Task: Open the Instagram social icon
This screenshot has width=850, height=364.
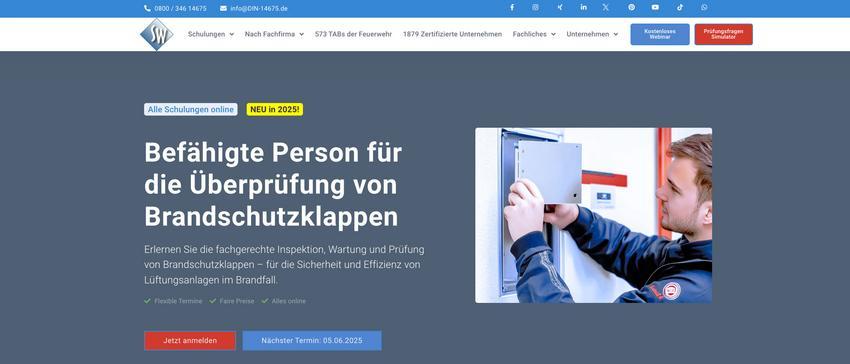Action: 535,8
